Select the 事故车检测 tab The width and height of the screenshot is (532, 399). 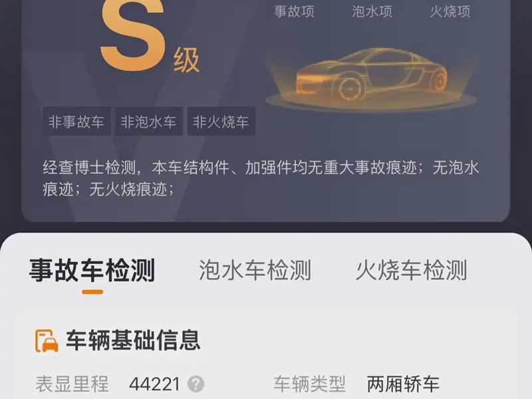92,270
